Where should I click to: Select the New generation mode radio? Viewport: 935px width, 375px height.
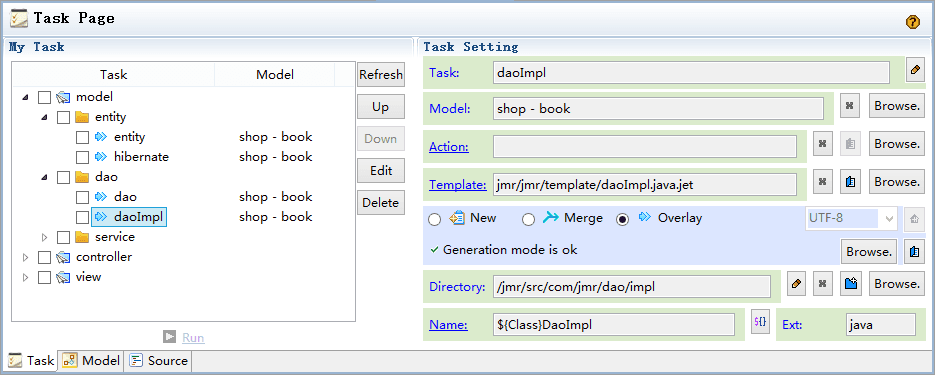click(x=435, y=219)
